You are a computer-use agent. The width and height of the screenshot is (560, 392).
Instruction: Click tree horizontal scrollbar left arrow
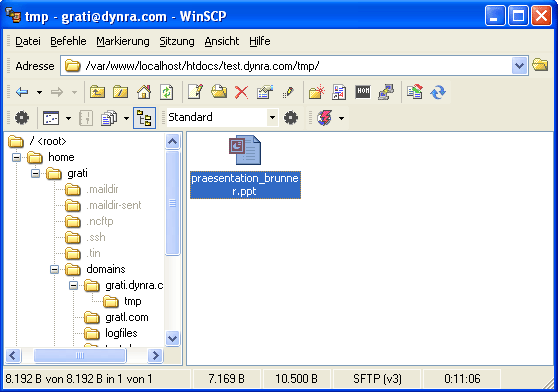point(13,356)
